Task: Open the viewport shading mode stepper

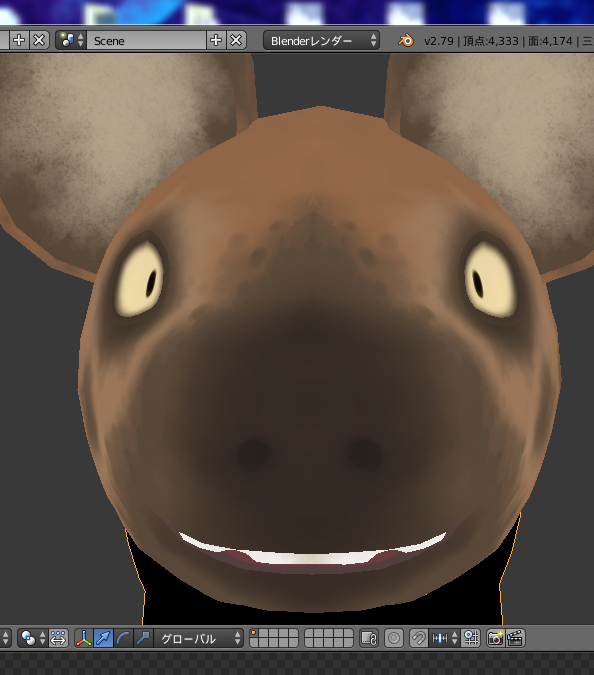Action: click(6, 638)
